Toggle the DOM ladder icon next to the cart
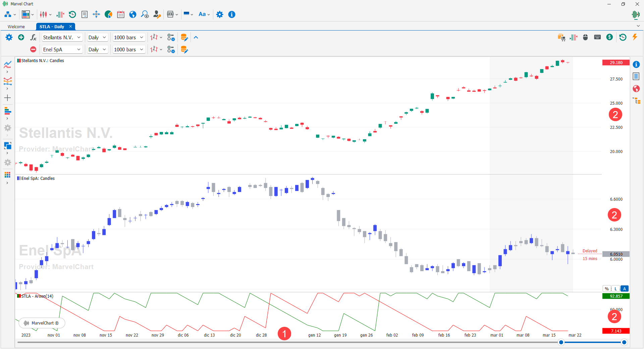644x349 pixels. point(574,37)
